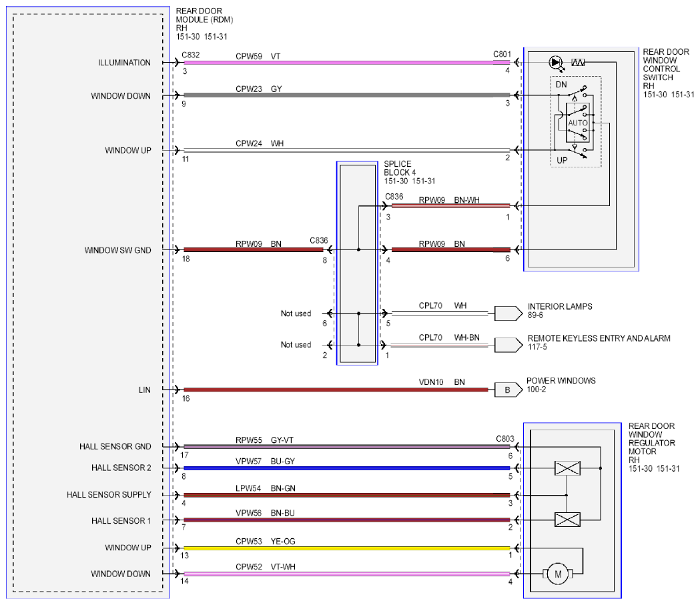Screen dimensions: 700x605
Task: Click the CPW53 YE-OG wire label
Action: (265, 541)
